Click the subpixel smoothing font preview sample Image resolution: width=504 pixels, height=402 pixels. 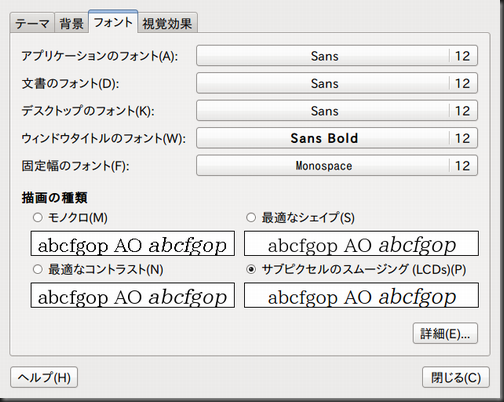(361, 295)
